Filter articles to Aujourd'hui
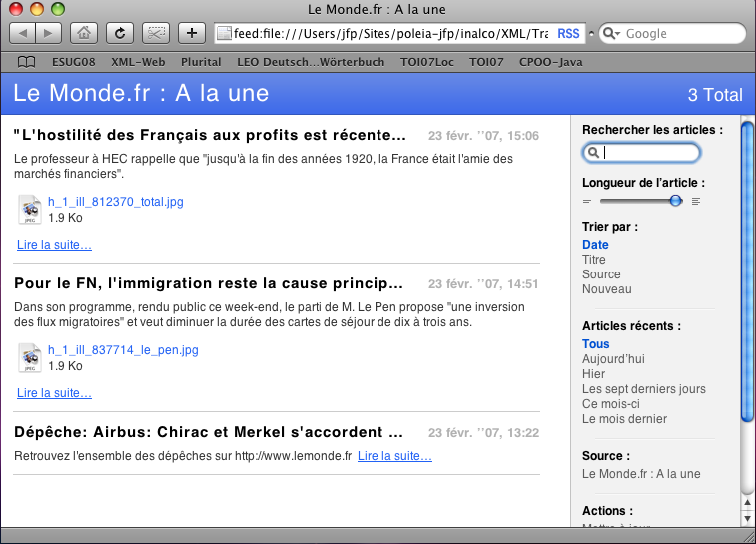 point(613,359)
